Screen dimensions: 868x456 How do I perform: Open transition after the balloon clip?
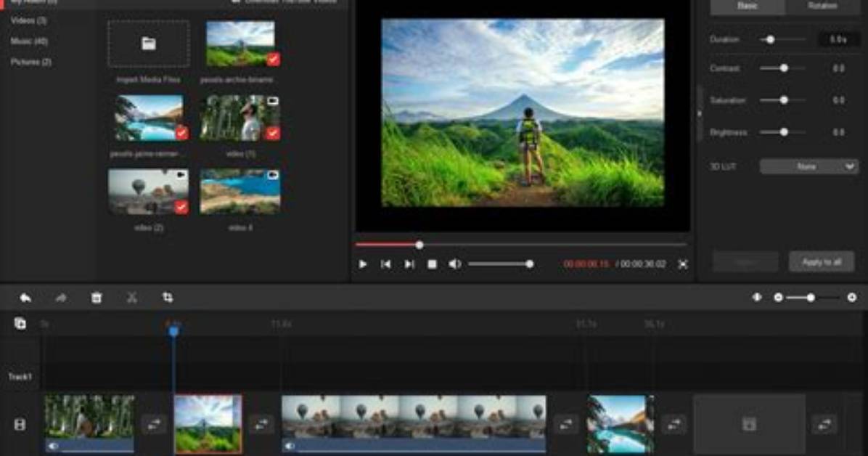pyautogui.click(x=566, y=425)
